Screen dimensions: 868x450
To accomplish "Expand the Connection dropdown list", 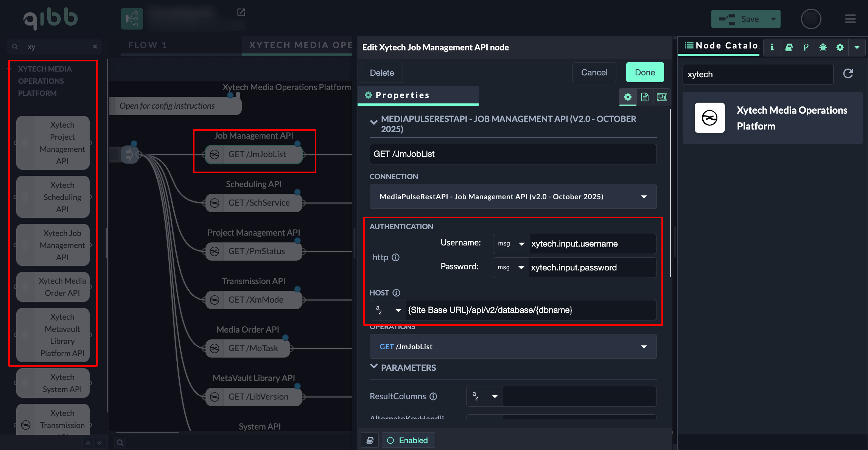I will [644, 197].
